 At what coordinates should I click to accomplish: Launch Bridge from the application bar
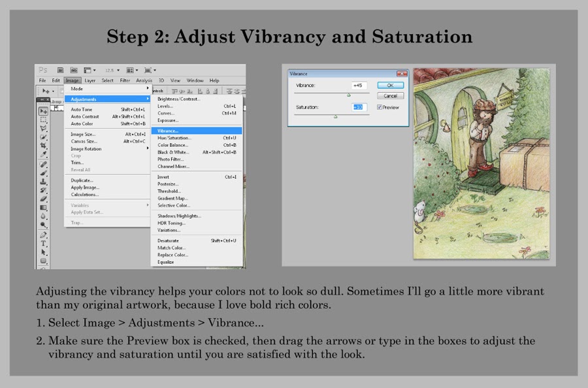[60, 70]
